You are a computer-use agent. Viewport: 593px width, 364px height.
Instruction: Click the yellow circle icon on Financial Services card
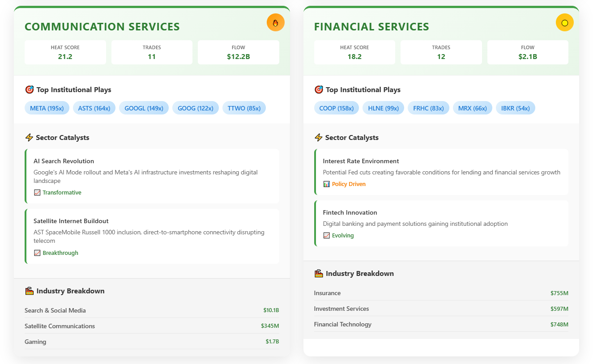click(565, 23)
